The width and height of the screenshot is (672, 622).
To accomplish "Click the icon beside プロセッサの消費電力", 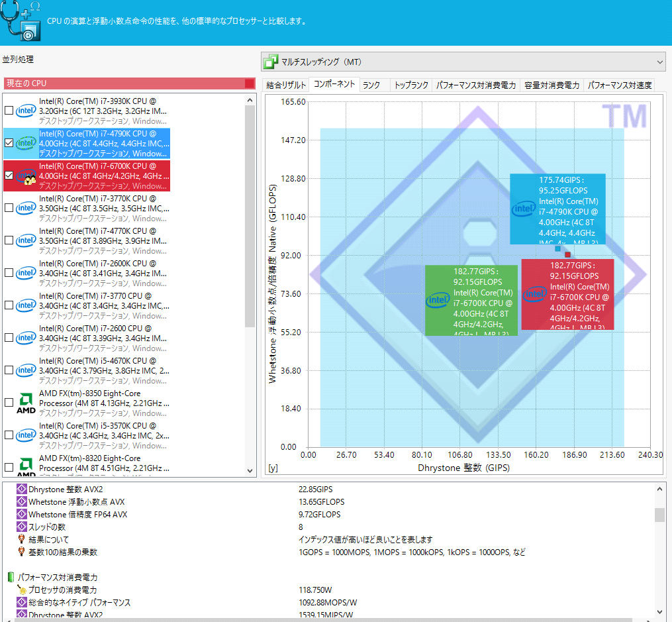I will 21,590.
